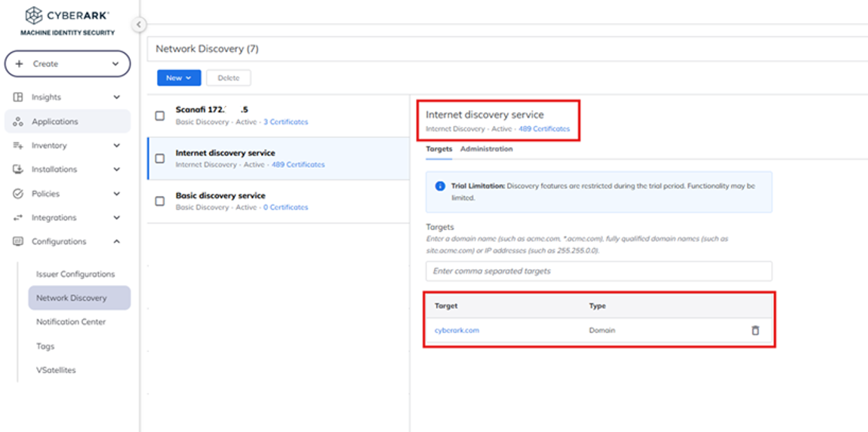Open the 3 Certificates link

click(x=285, y=121)
